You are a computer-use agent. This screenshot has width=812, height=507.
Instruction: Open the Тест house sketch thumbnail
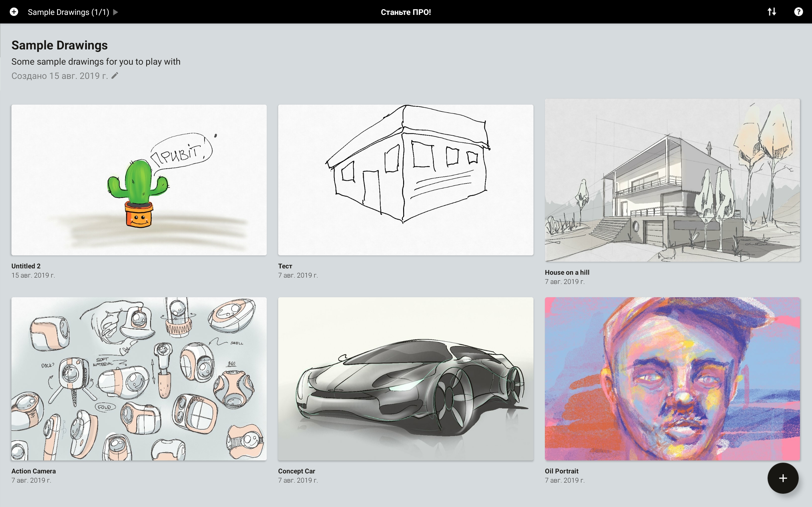[406, 180]
